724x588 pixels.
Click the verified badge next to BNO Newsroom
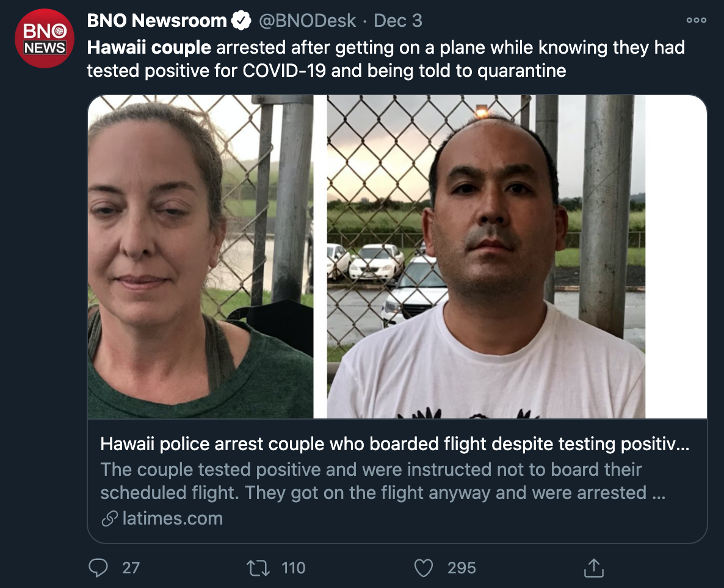click(241, 20)
